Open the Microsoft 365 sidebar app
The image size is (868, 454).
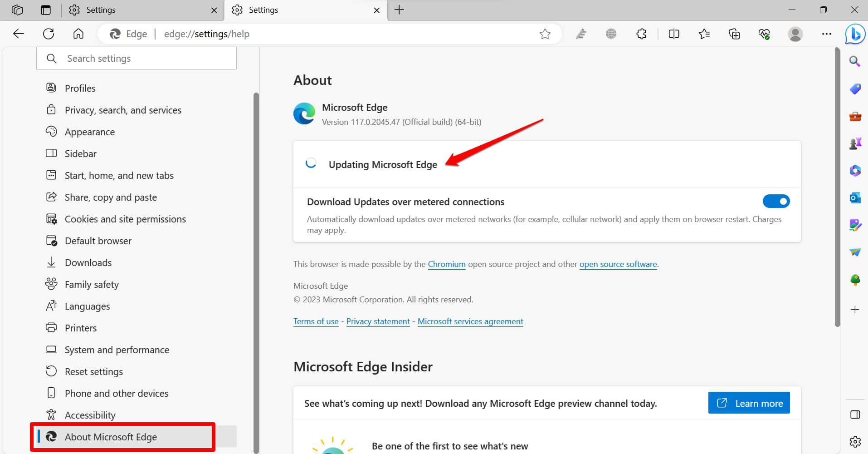855,171
